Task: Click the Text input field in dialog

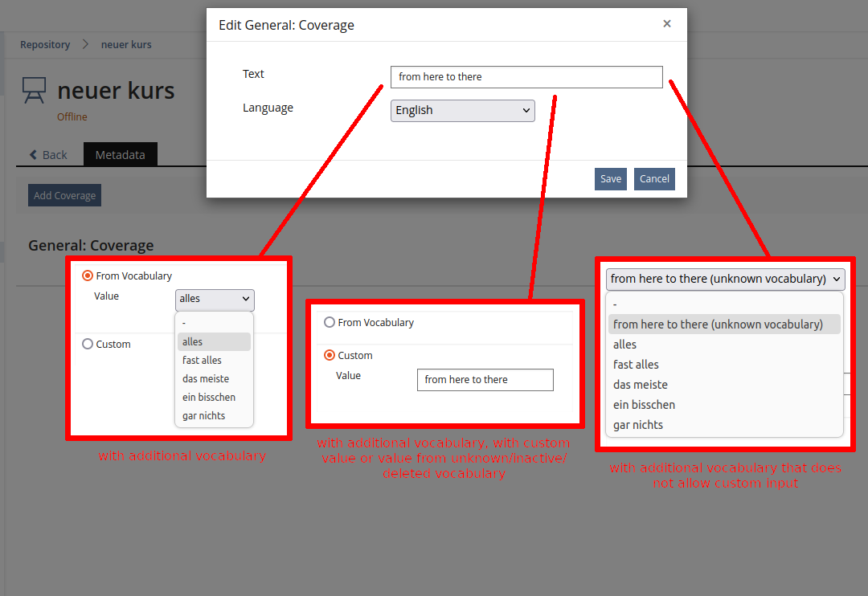Action: coord(526,77)
